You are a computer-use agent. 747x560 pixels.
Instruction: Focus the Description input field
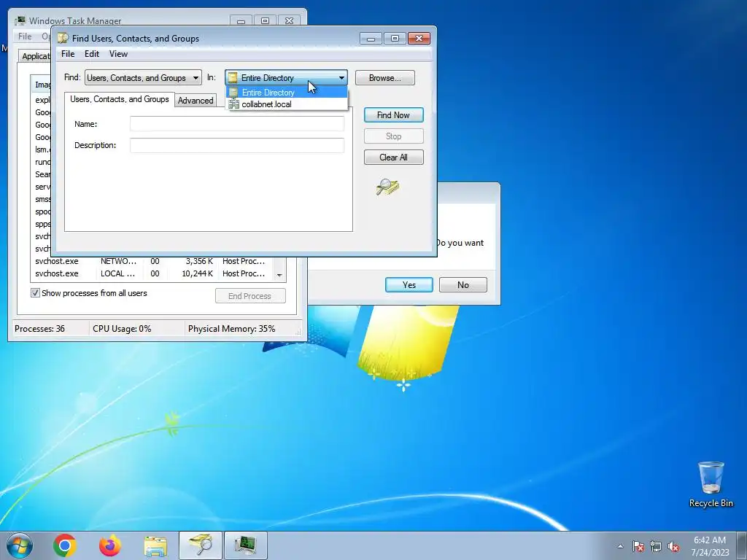(x=237, y=145)
